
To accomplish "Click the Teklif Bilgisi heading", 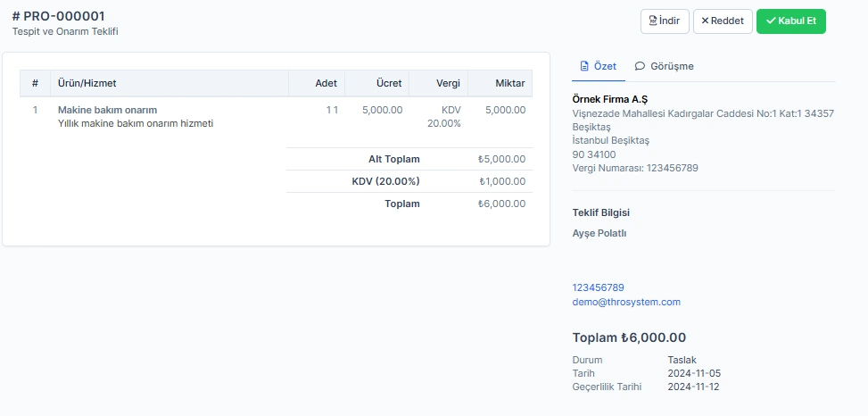I will point(600,212).
